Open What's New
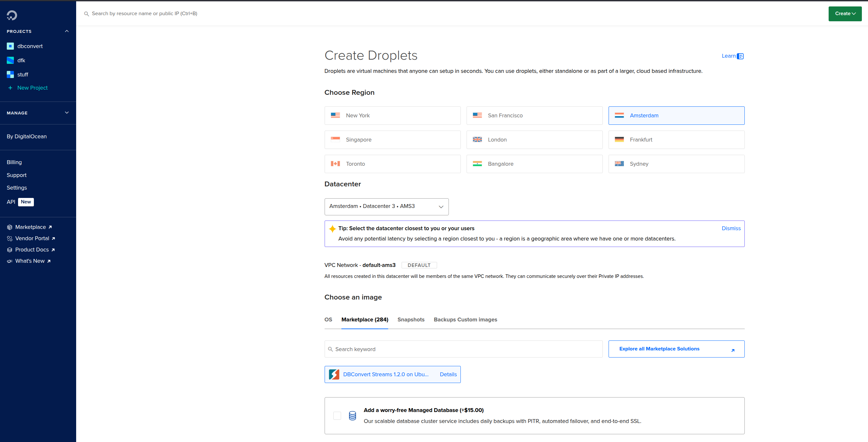868x442 pixels. point(30,261)
